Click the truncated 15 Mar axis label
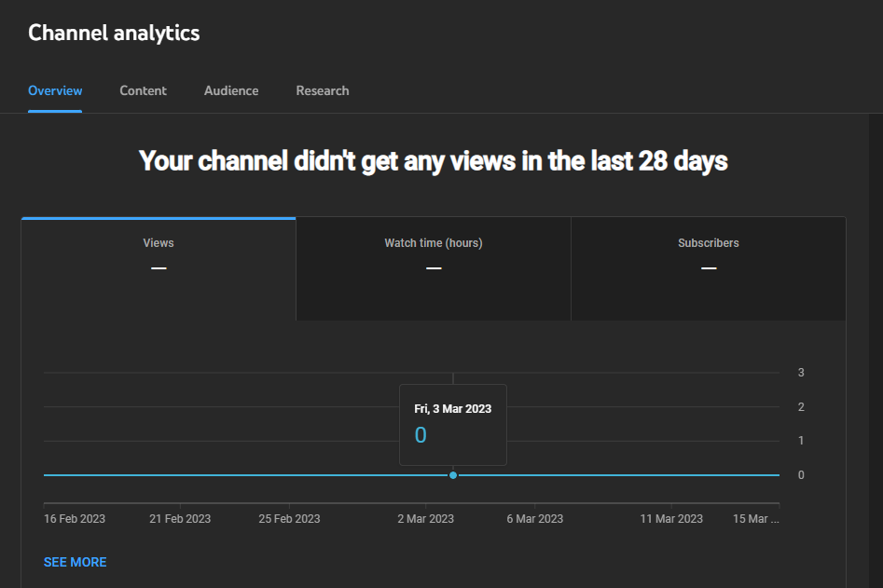Screen dimensions: 883x588 [756, 519]
